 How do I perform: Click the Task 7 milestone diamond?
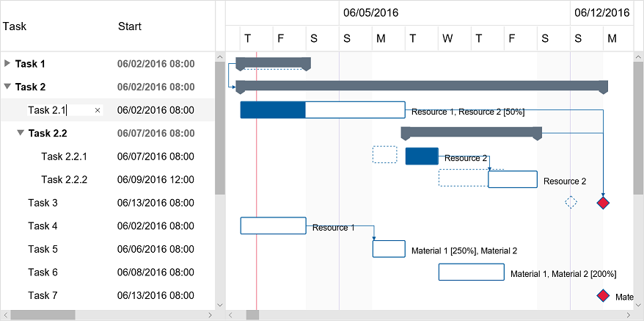(603, 296)
